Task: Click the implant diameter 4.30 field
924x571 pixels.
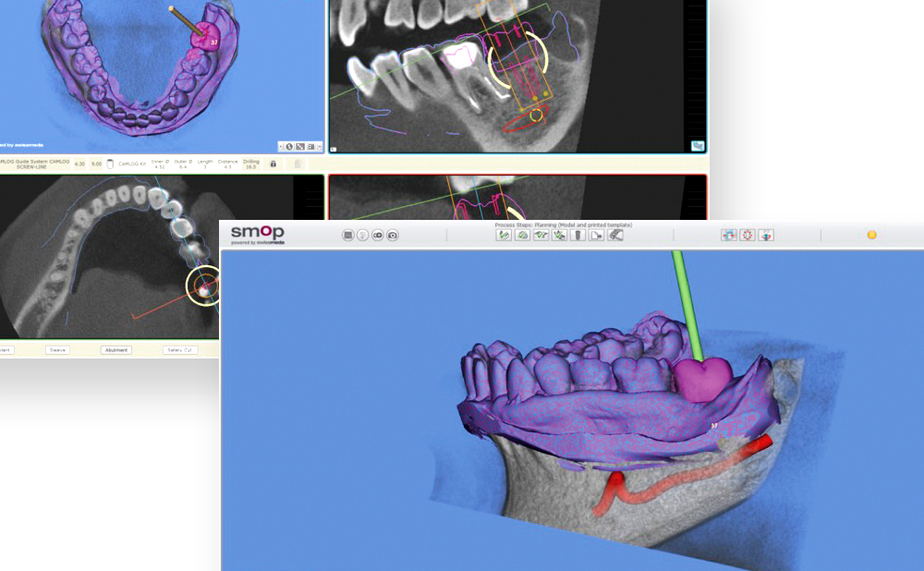Action: pos(79,164)
